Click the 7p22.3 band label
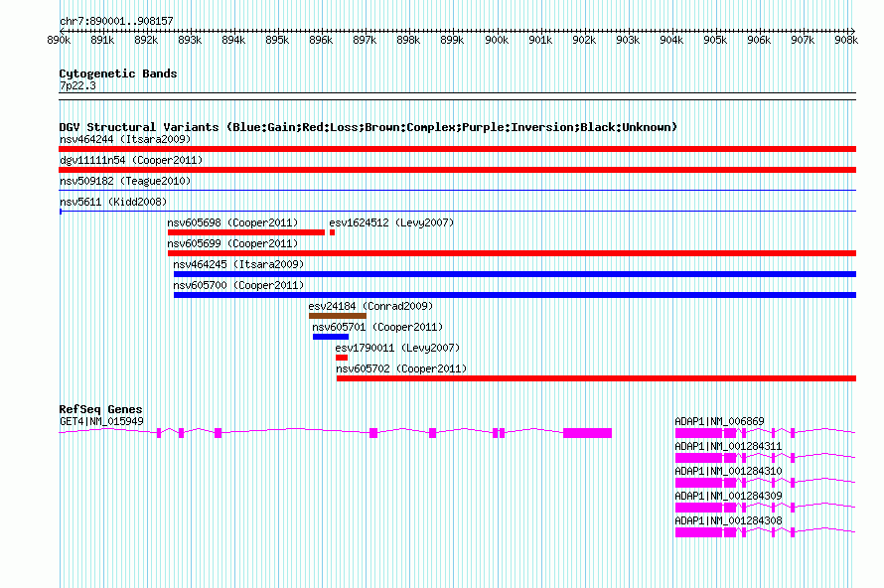 [77, 85]
